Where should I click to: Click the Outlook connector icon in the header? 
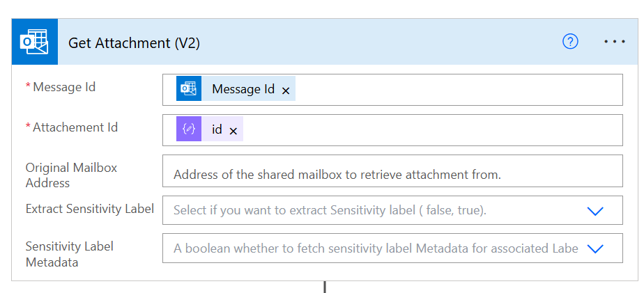pos(34,42)
